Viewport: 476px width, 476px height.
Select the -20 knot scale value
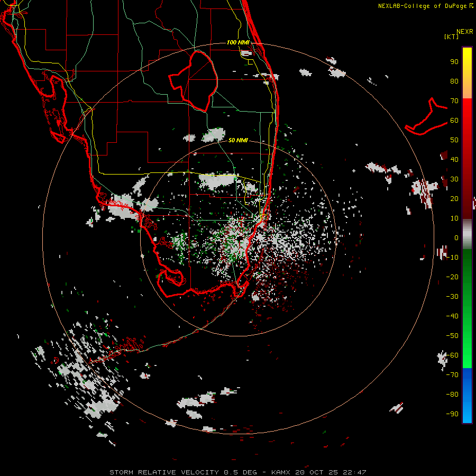[x=452, y=277]
